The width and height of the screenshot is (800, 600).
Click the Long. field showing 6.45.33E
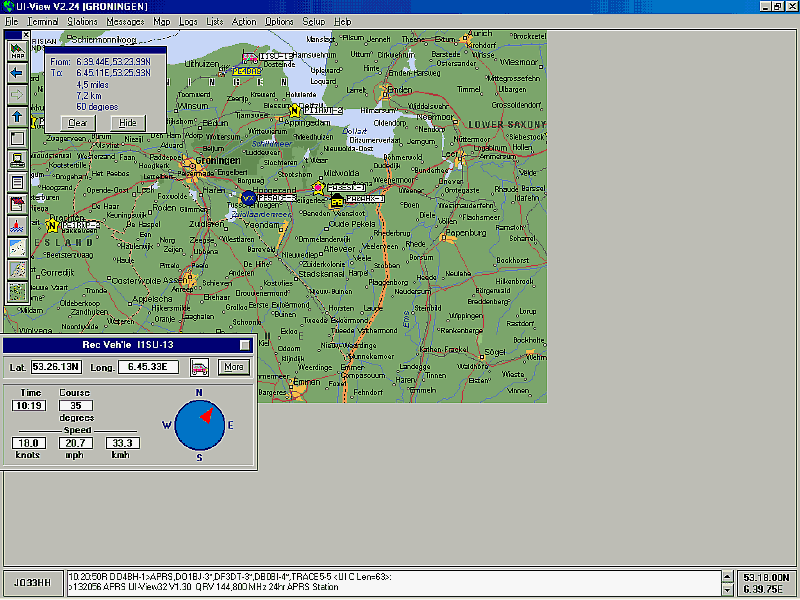pyautogui.click(x=148, y=367)
